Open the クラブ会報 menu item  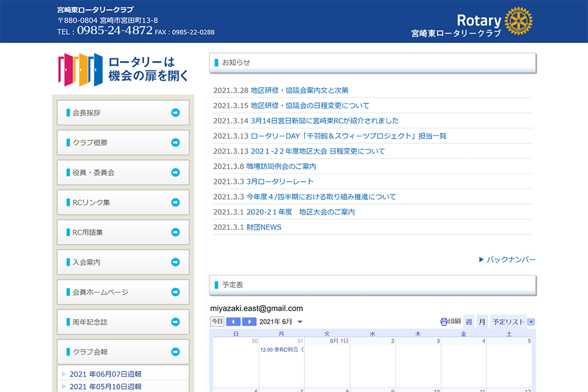123,352
